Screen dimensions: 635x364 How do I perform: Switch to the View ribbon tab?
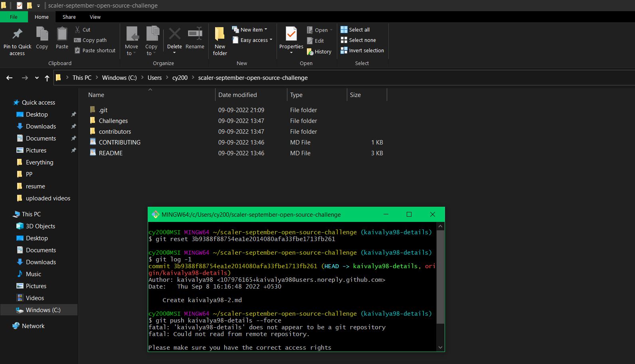pos(95,17)
